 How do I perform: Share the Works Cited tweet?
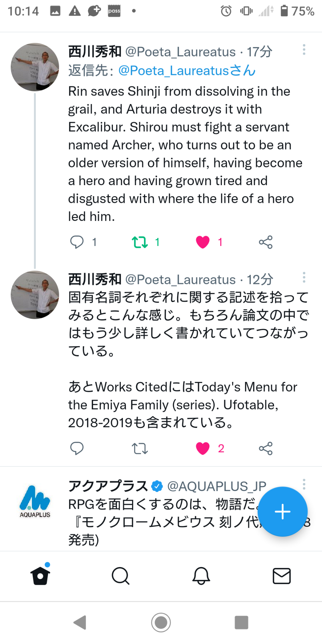point(266,448)
